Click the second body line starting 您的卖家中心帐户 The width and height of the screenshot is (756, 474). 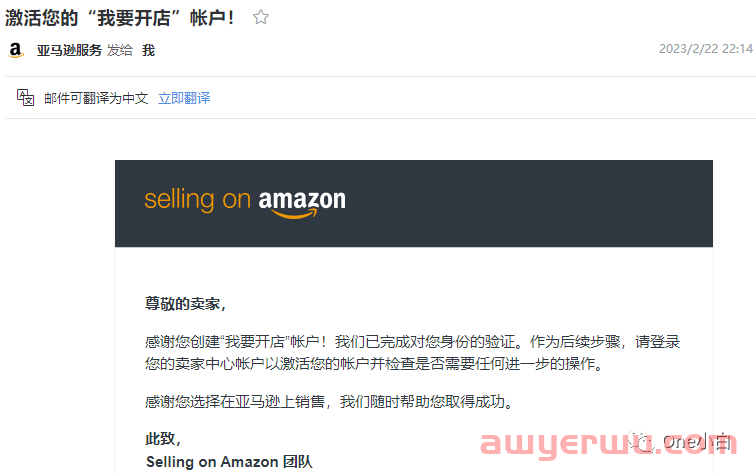click(x=374, y=364)
